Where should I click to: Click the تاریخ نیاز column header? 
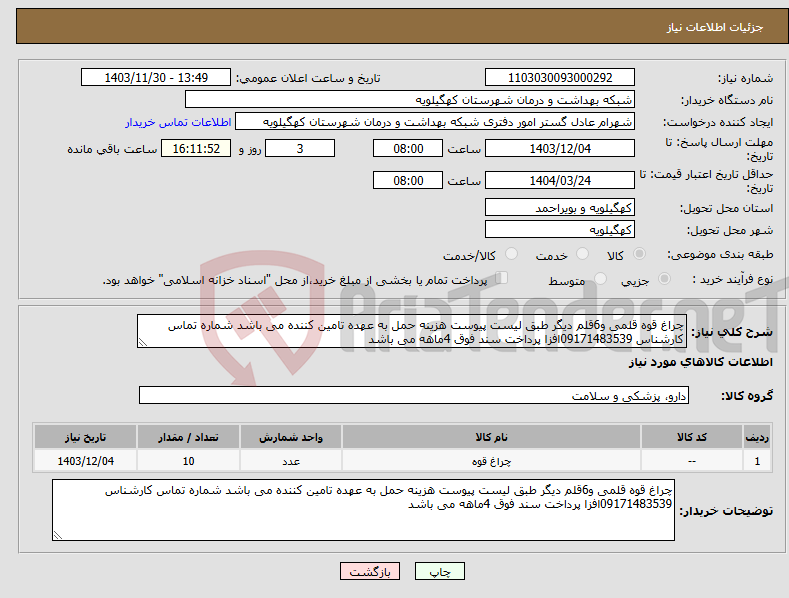coord(86,437)
